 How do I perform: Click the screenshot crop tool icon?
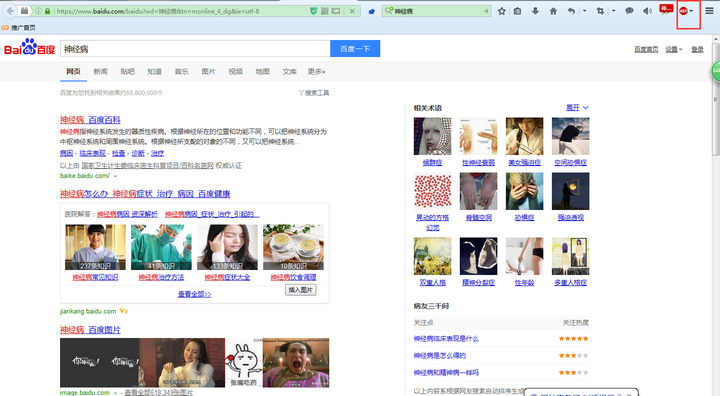(600, 11)
